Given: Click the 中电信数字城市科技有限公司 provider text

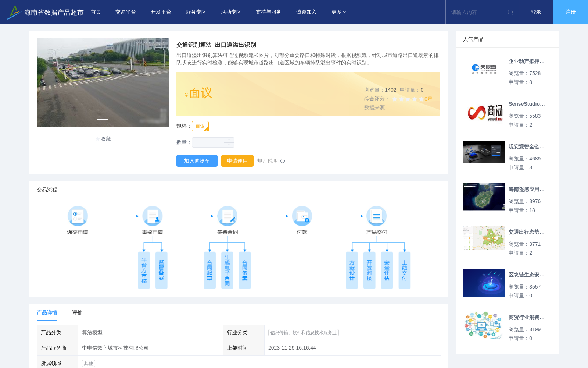Looking at the screenshot, I should pyautogui.click(x=115, y=348).
